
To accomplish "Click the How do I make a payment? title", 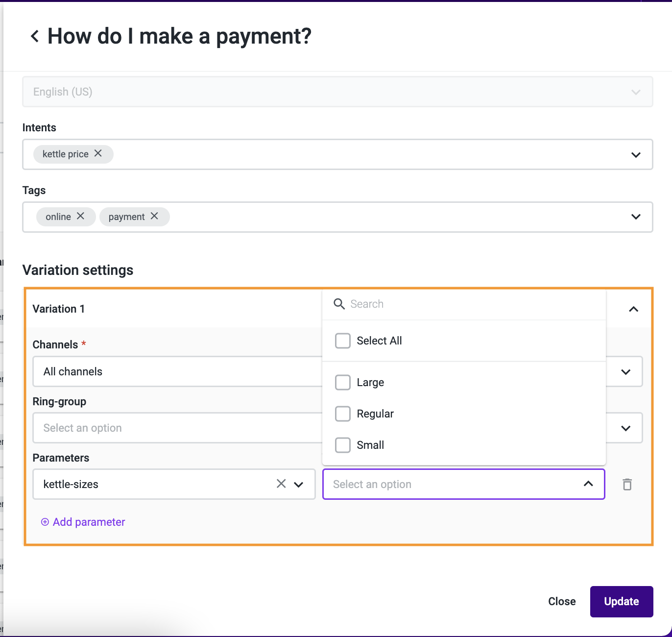I will (x=179, y=36).
